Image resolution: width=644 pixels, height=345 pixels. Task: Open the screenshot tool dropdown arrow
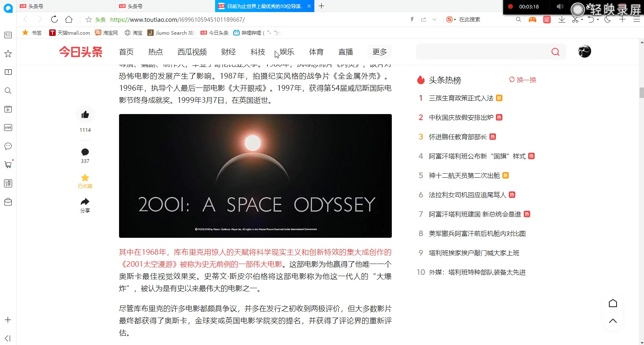tap(582, 19)
